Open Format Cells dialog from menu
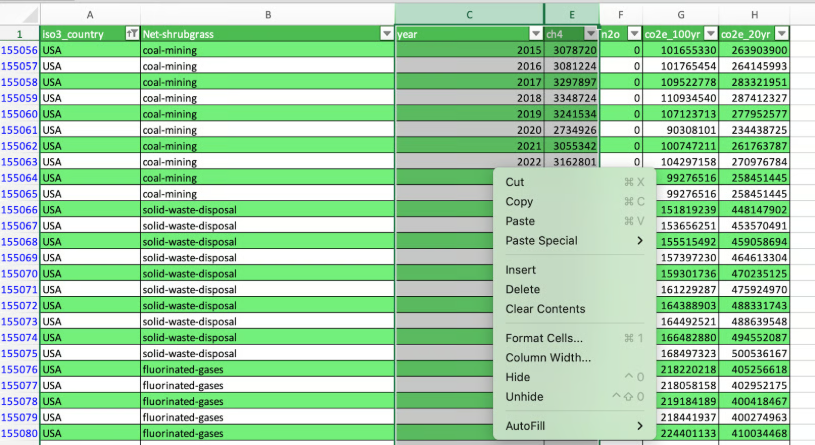This screenshot has width=815, height=445. (x=544, y=338)
